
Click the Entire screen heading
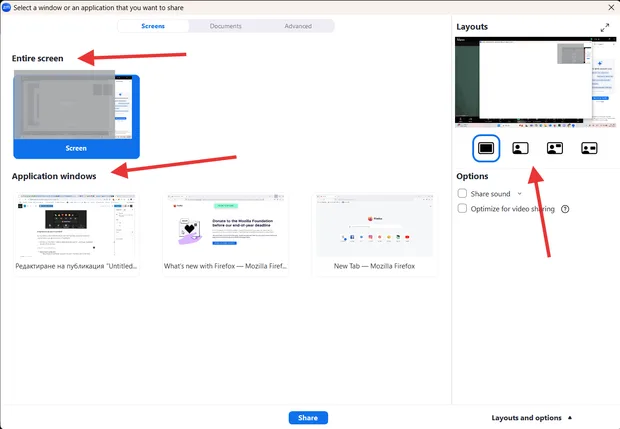pyautogui.click(x=38, y=59)
